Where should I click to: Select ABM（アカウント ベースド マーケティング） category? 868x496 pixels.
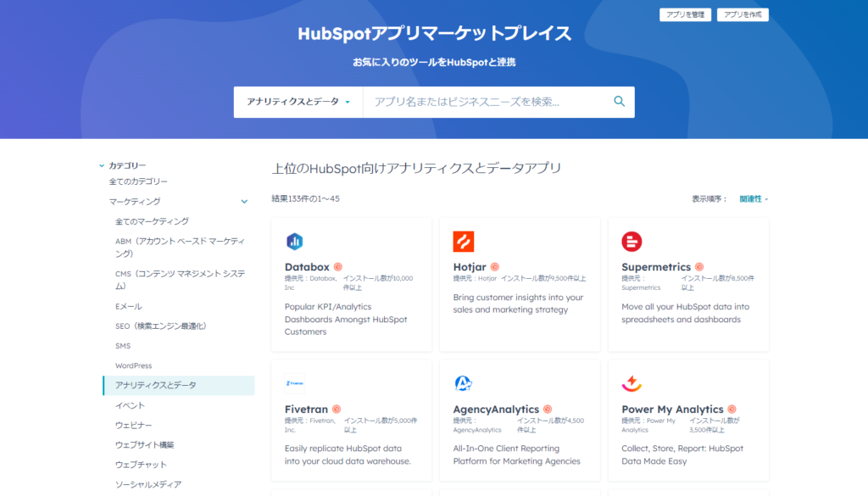(180, 248)
